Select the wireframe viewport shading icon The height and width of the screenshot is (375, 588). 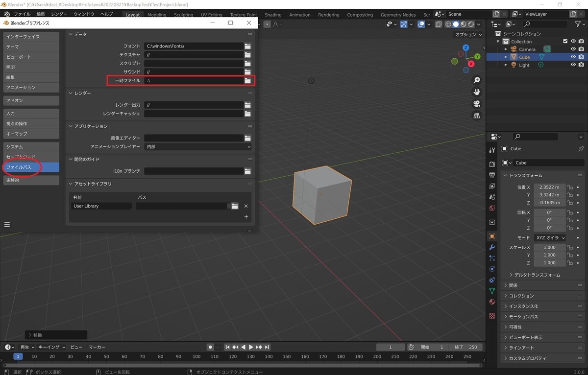pos(448,24)
